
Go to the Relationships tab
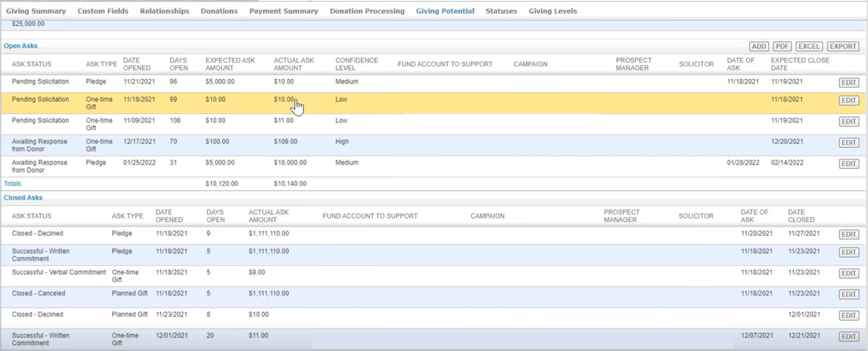click(x=164, y=11)
